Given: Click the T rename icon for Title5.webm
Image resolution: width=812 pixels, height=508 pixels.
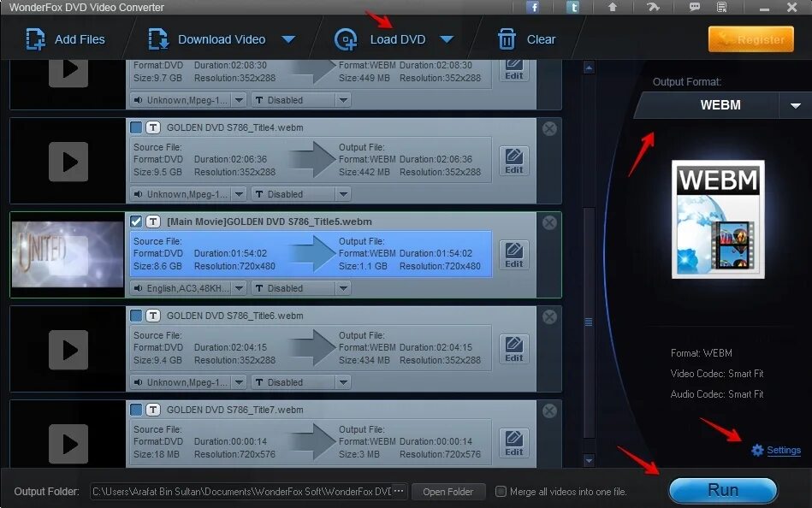Looking at the screenshot, I should click(x=153, y=222).
